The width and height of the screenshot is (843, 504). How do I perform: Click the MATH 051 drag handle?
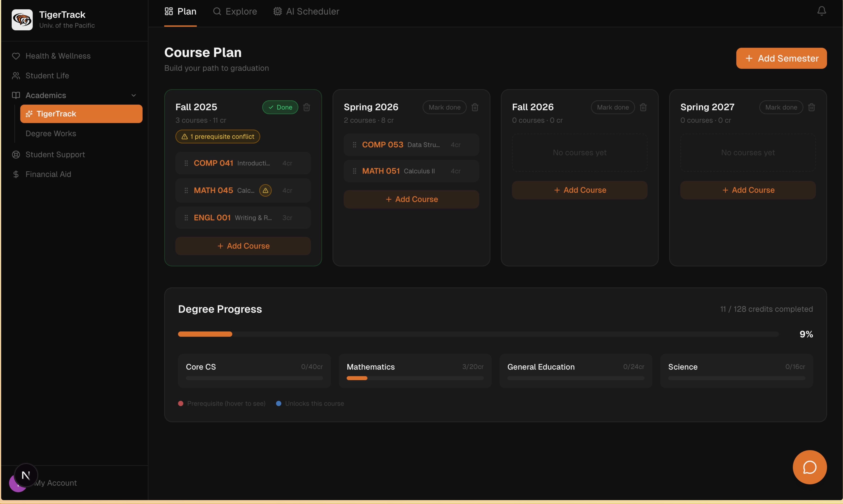(x=354, y=171)
